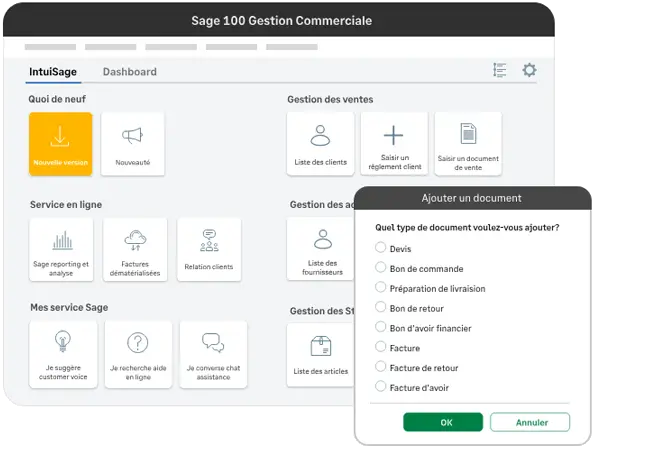Viewport: 650px width, 452px height.
Task: Select the Facture d'avoir option
Action: click(x=381, y=386)
